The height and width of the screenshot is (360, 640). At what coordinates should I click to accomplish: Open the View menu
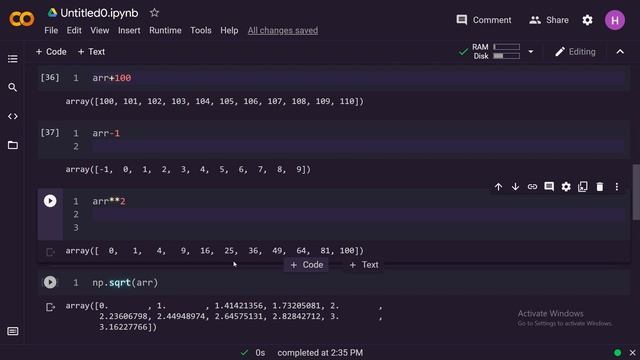(100, 31)
